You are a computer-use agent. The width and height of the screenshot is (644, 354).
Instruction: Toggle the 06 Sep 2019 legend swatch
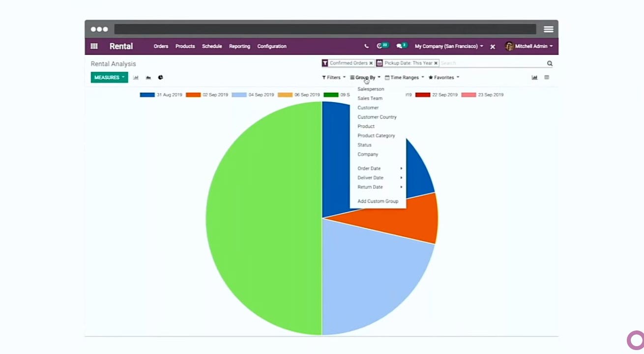pyautogui.click(x=285, y=95)
